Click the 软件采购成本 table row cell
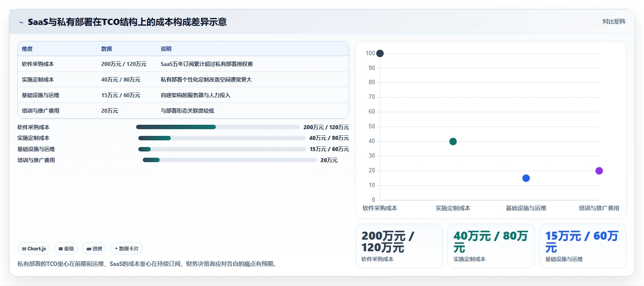Viewport: 644px width, 286px height. coord(38,64)
